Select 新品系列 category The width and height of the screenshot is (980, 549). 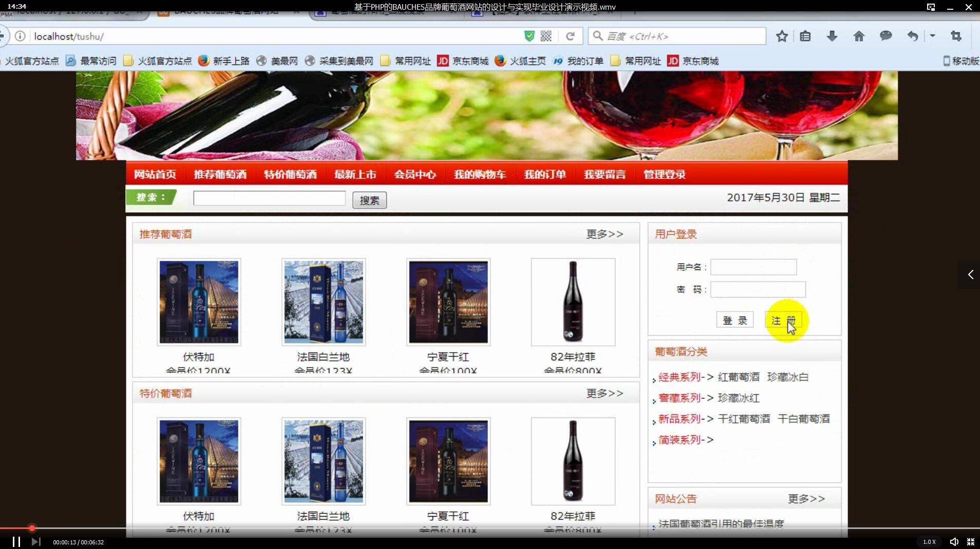[680, 419]
